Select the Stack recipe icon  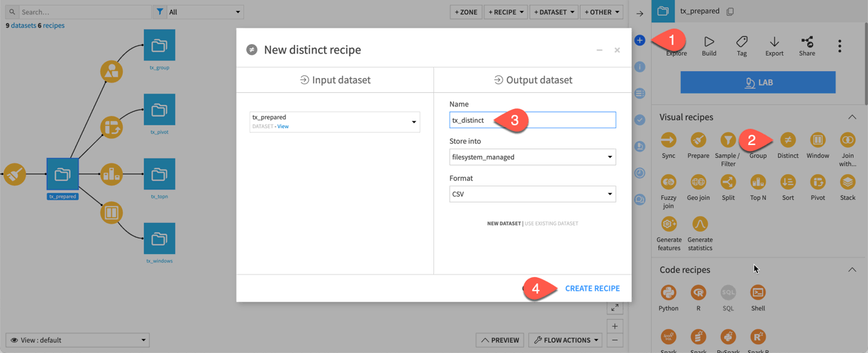point(847,182)
